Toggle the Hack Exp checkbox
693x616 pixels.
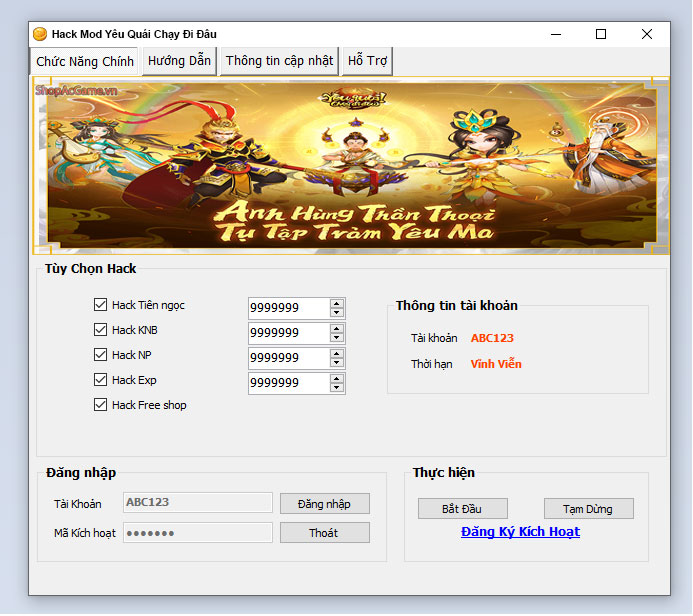tap(100, 380)
